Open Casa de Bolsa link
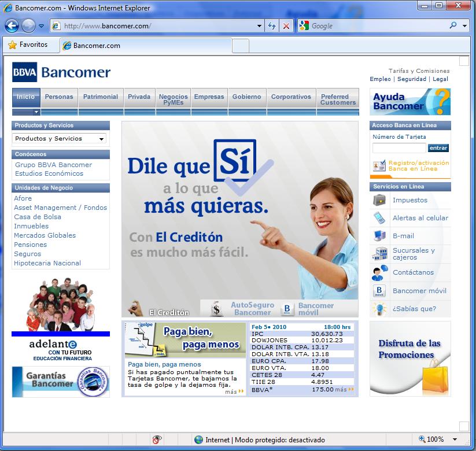 click(x=38, y=217)
